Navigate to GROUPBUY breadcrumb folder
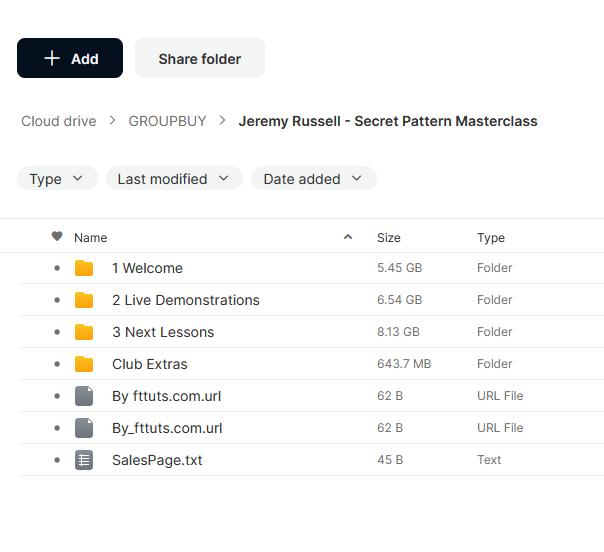 tap(167, 121)
